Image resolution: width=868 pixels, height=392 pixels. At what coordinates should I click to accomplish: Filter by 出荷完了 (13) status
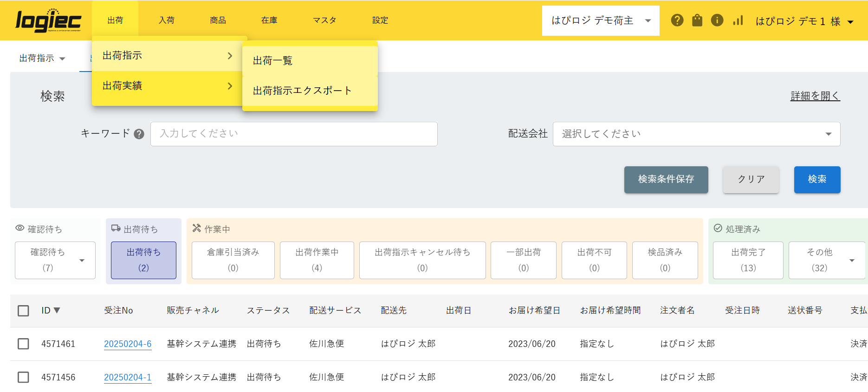[x=748, y=260]
